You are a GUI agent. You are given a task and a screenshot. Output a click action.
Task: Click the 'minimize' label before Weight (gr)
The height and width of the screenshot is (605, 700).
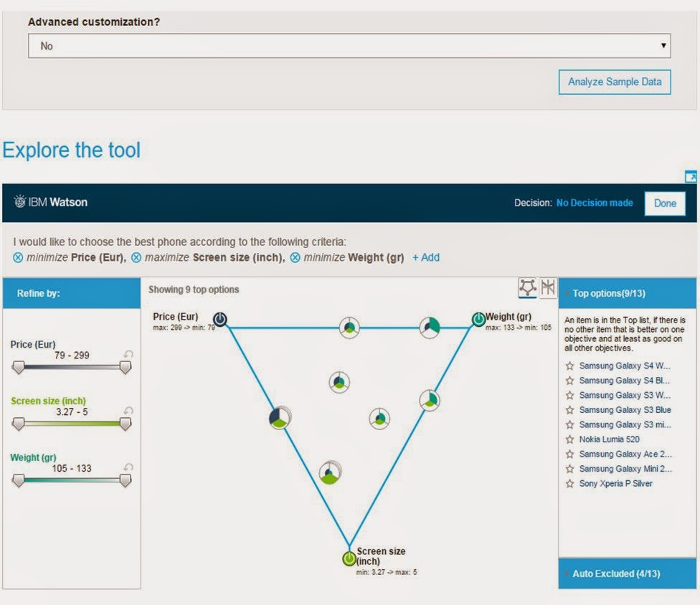[325, 257]
